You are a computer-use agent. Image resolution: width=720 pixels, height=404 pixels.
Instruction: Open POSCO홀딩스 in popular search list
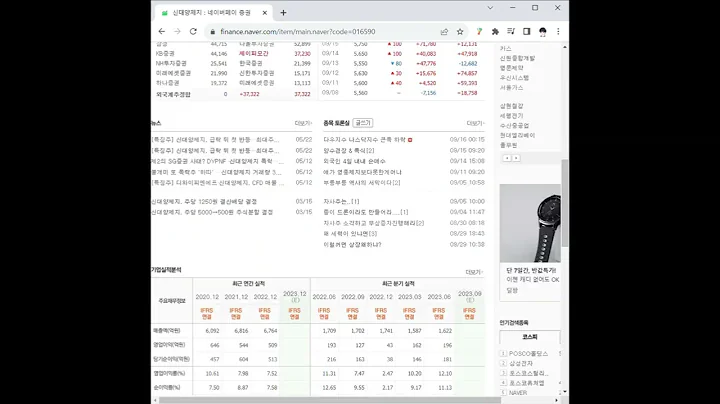click(529, 354)
